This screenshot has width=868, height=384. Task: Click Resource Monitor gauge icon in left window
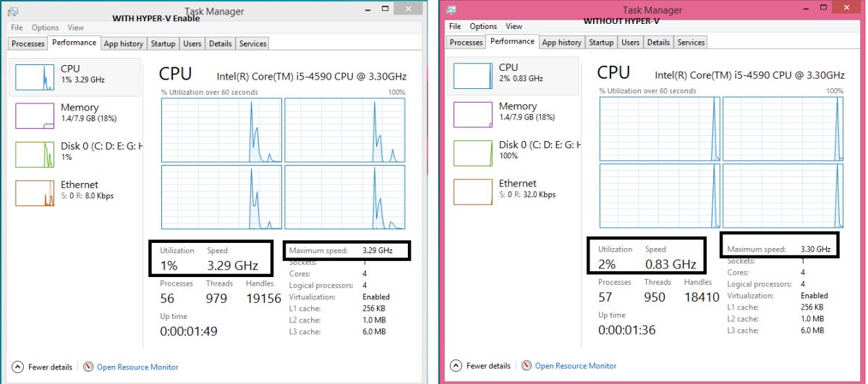coord(88,367)
